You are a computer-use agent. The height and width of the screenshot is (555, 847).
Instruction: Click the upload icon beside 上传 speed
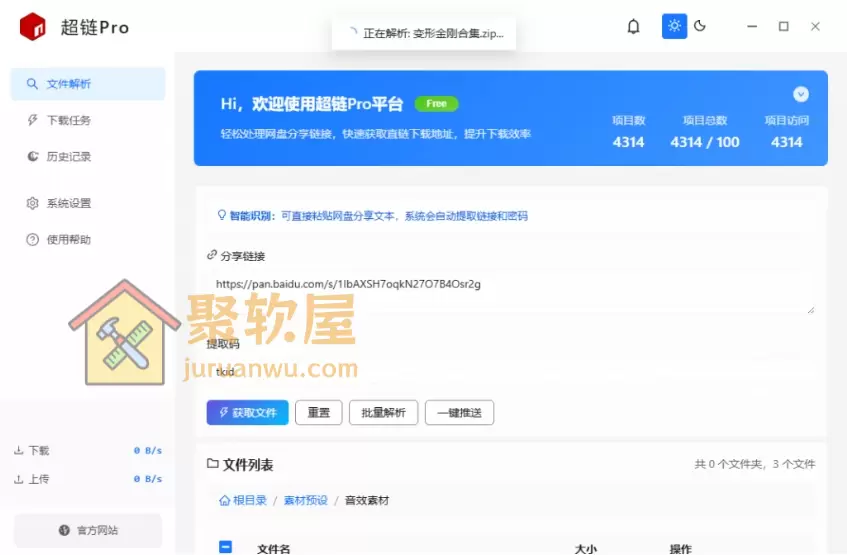click(x=18, y=479)
